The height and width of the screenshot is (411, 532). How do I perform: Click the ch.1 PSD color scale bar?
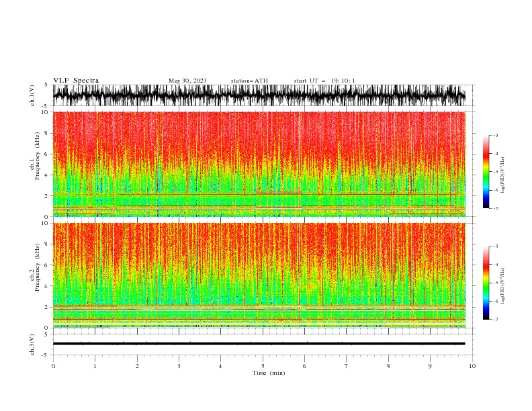tap(486, 172)
